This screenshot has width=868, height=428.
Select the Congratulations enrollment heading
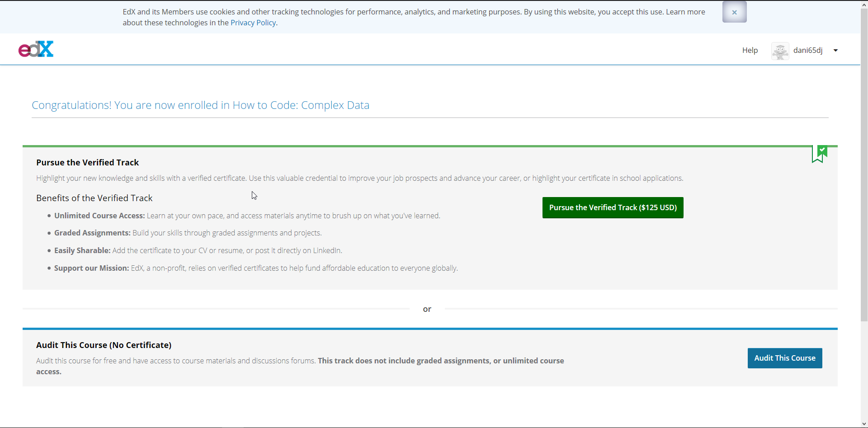[201, 105]
